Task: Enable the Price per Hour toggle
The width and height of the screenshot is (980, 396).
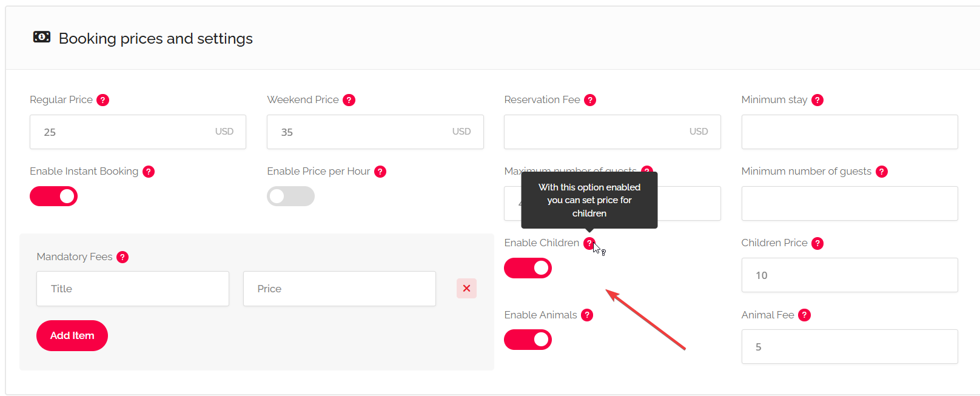Action: click(290, 196)
